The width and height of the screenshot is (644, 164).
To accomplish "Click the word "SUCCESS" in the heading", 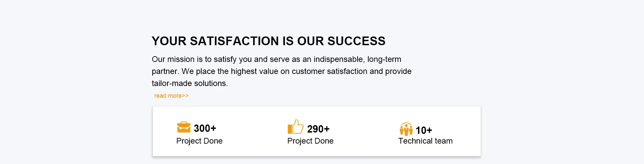I will 356,41.
